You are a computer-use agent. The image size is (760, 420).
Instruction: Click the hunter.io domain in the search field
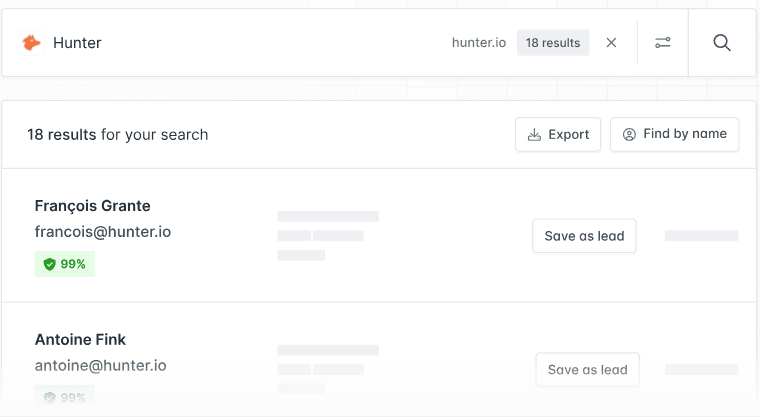tap(479, 43)
